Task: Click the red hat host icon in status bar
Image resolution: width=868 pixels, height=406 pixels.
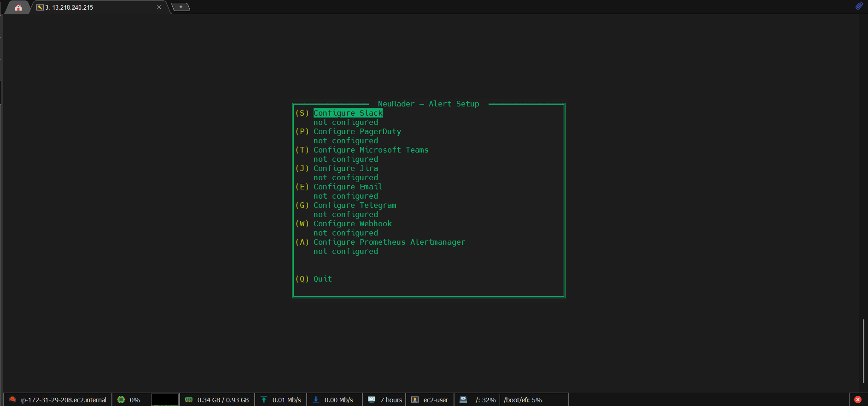Action: pyautogui.click(x=12, y=400)
